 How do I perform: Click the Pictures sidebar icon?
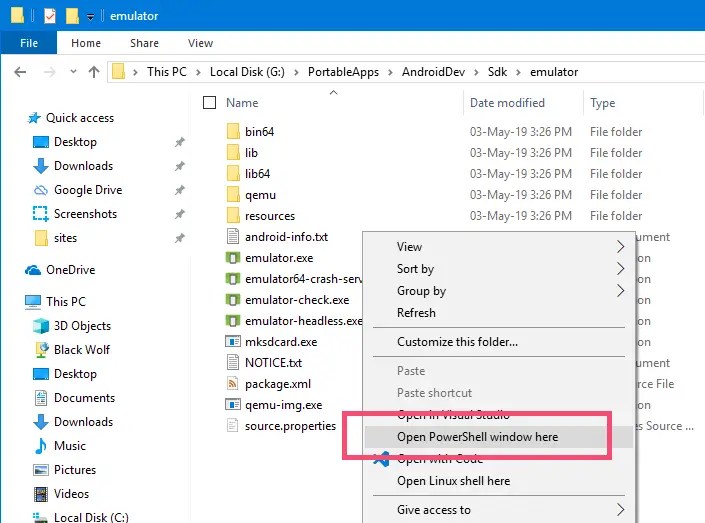(41, 469)
